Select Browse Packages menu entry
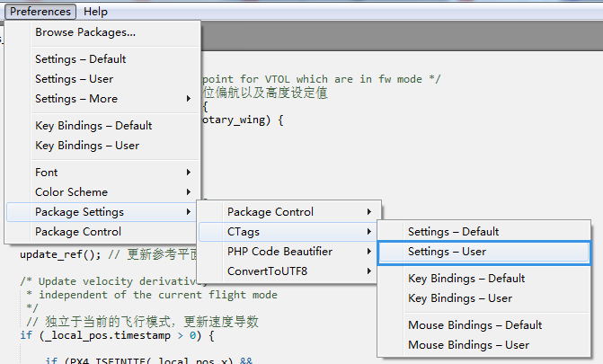The height and width of the screenshot is (364, 603). [x=85, y=32]
